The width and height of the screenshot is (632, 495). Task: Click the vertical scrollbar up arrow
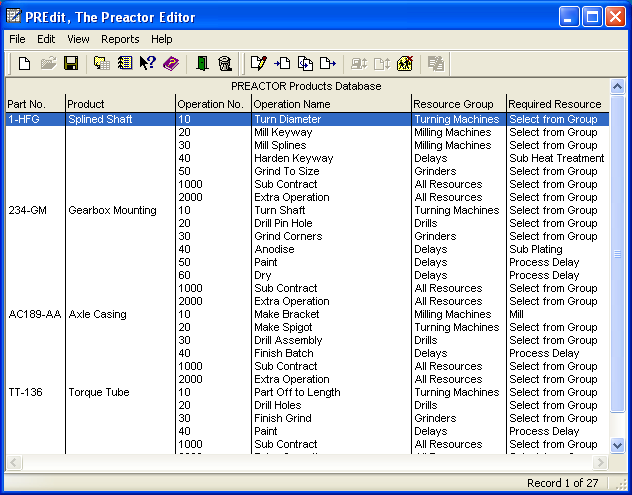coord(617,86)
